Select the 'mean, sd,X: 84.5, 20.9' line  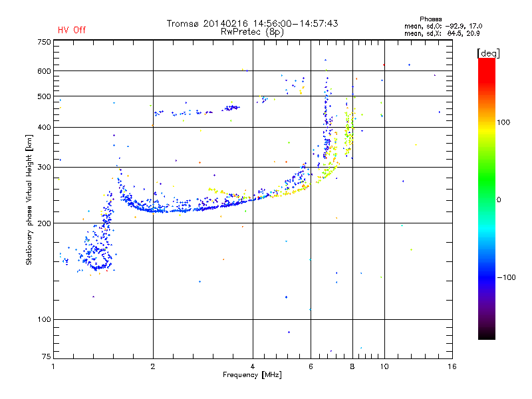click(x=442, y=33)
